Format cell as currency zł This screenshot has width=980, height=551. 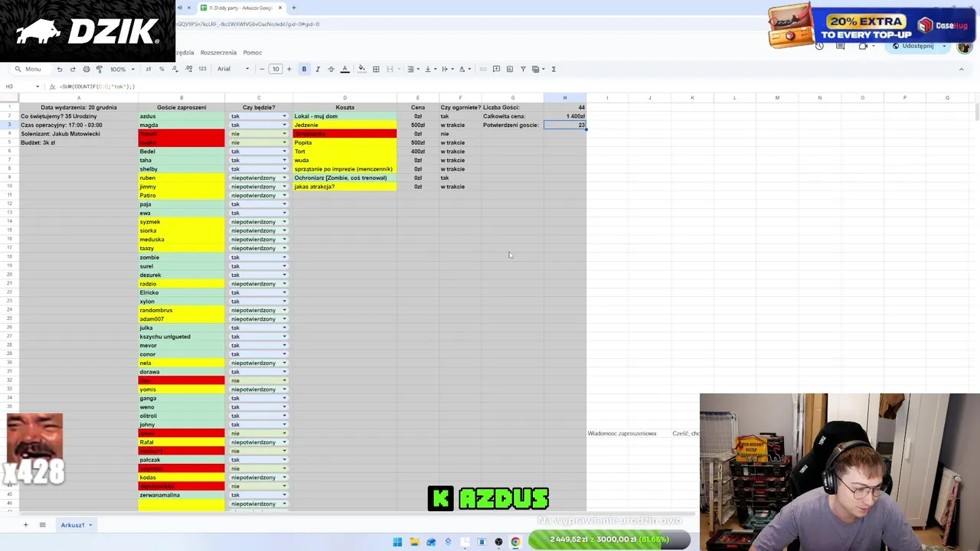tap(149, 69)
